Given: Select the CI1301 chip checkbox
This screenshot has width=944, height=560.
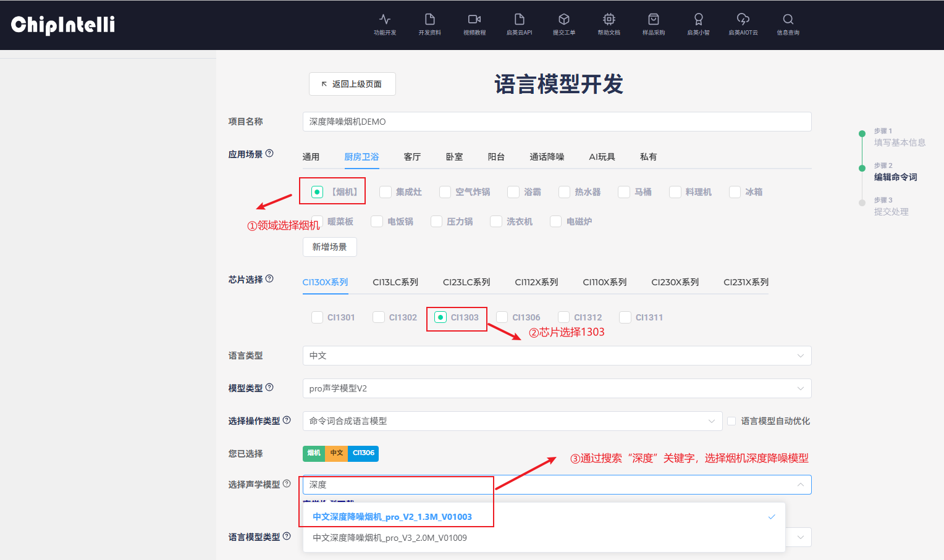Looking at the screenshot, I should 318,317.
